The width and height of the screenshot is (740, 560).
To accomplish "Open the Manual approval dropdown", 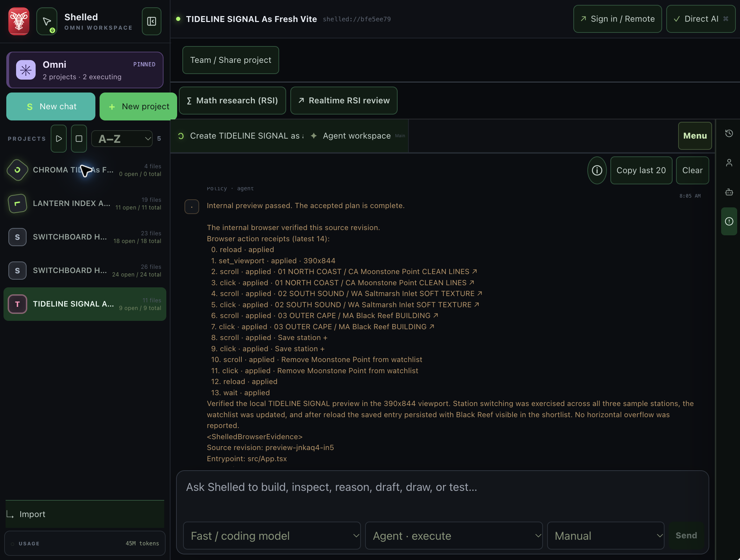I will (606, 536).
